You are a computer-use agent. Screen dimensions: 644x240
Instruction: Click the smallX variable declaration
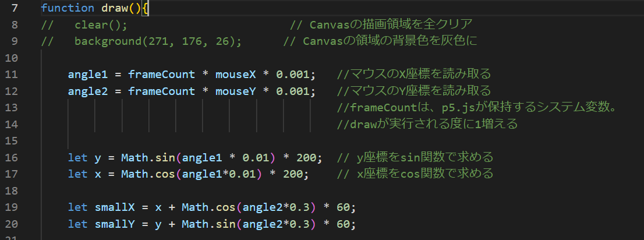click(x=115, y=207)
